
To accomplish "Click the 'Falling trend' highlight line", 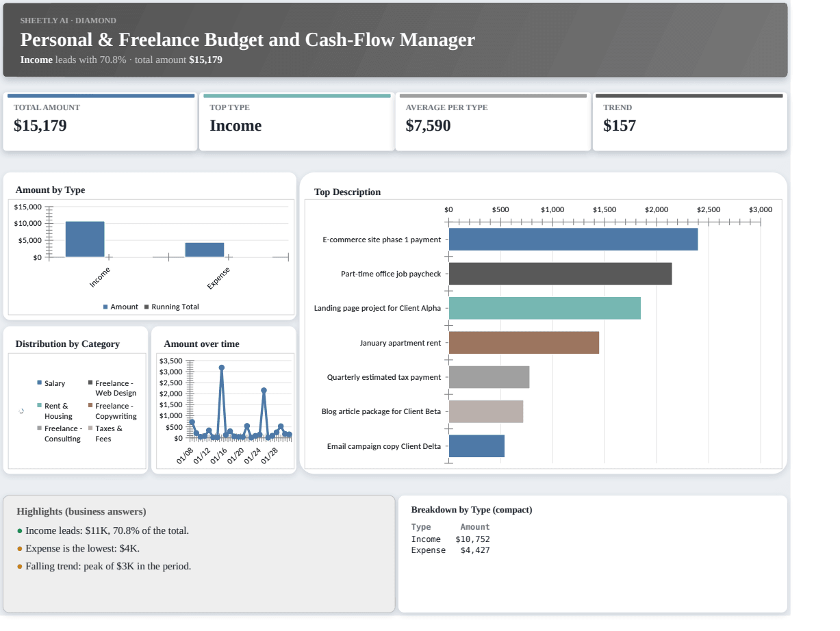I will point(108,566).
